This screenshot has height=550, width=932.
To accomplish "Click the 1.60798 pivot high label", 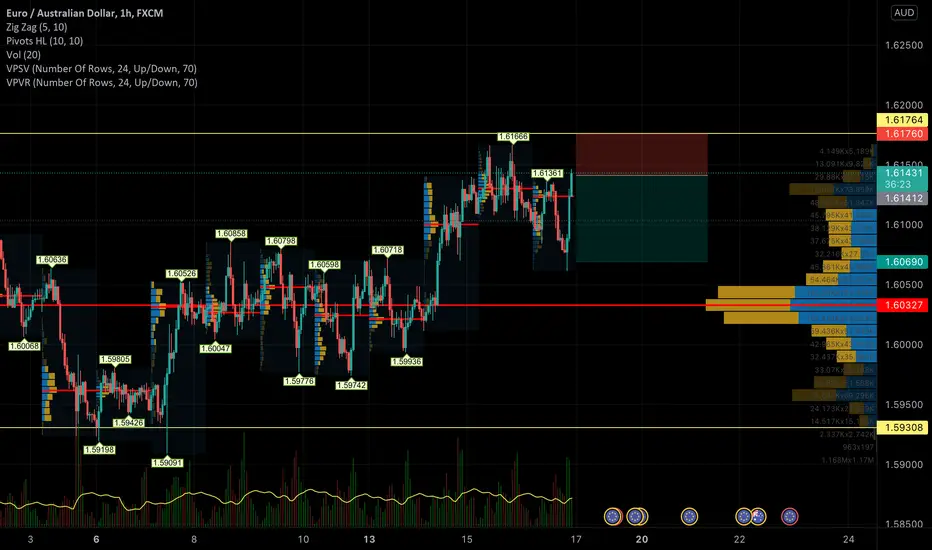I will tap(281, 241).
